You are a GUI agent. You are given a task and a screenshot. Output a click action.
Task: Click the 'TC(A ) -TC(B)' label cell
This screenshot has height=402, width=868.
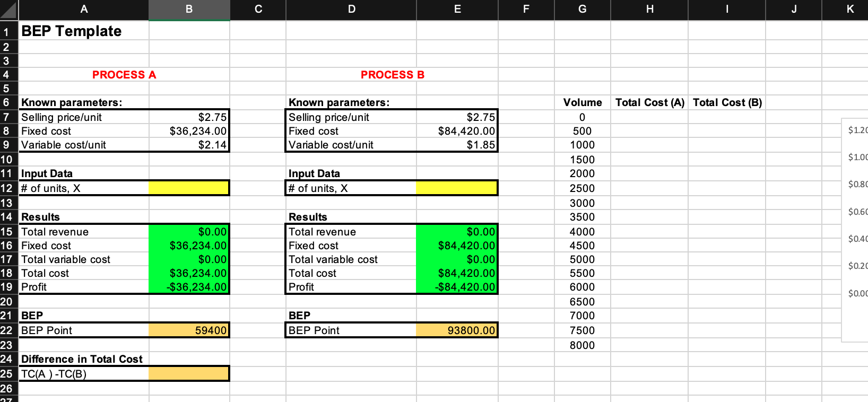coord(84,374)
